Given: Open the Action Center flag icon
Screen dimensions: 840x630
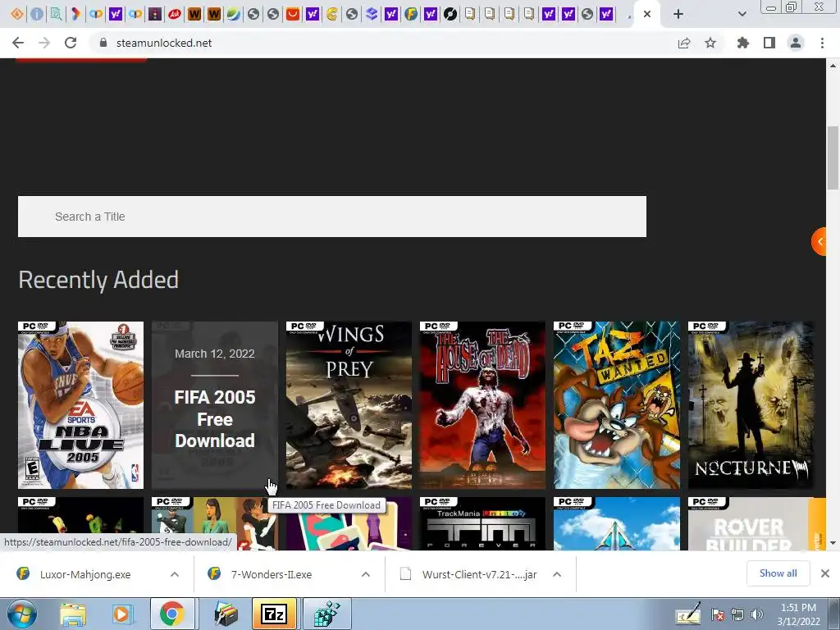Looking at the screenshot, I should click(x=718, y=615).
